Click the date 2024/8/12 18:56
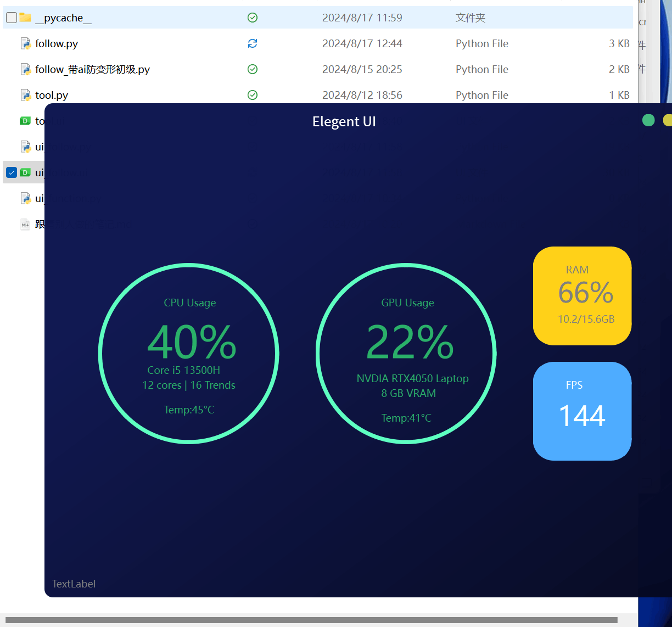 coord(362,95)
